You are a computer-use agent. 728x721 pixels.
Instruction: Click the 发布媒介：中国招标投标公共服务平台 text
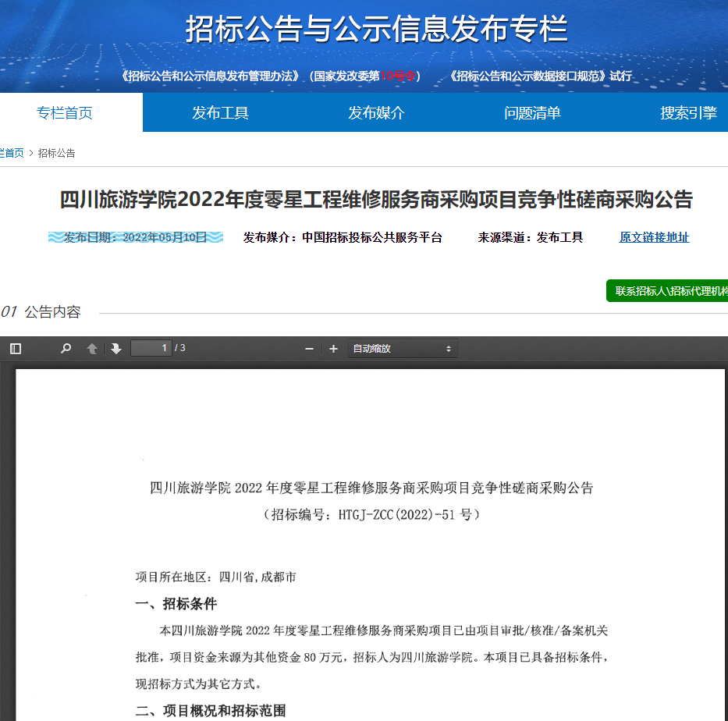[x=343, y=237]
